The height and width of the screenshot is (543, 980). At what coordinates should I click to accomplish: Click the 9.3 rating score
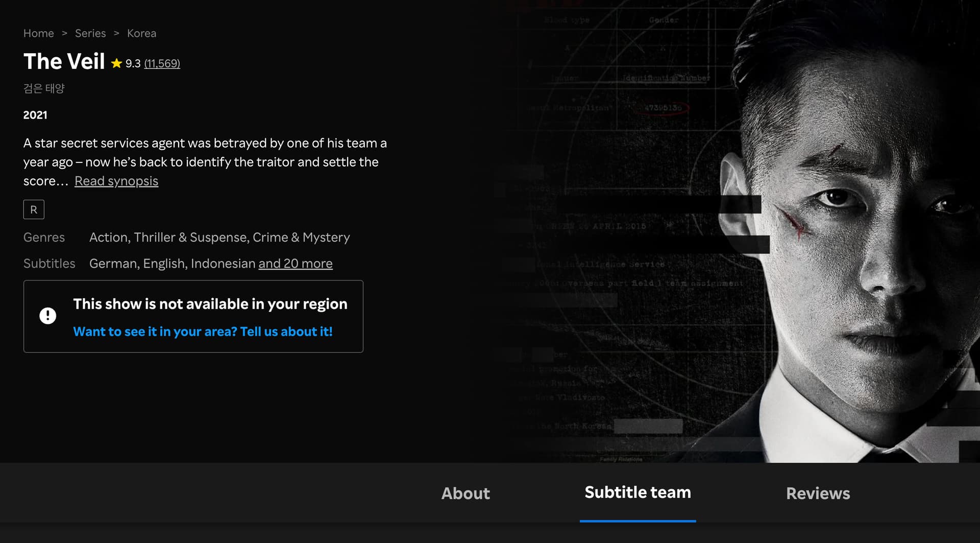tap(133, 63)
